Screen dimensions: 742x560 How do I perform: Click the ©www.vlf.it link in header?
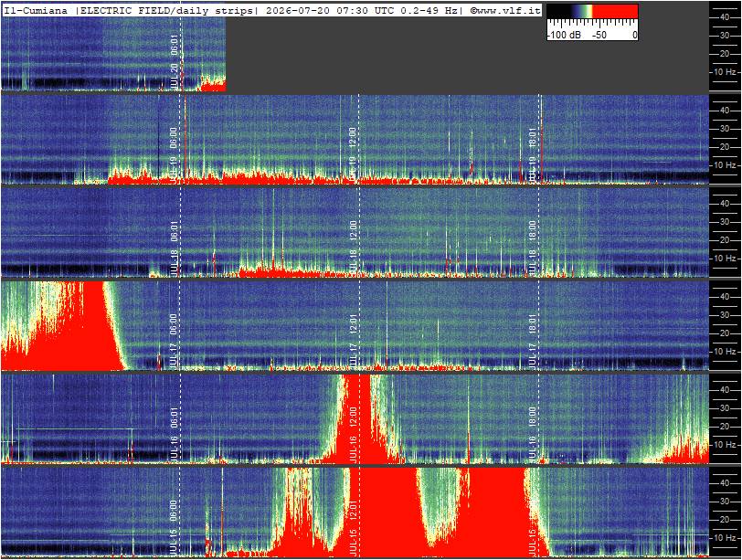pyautogui.click(x=505, y=10)
